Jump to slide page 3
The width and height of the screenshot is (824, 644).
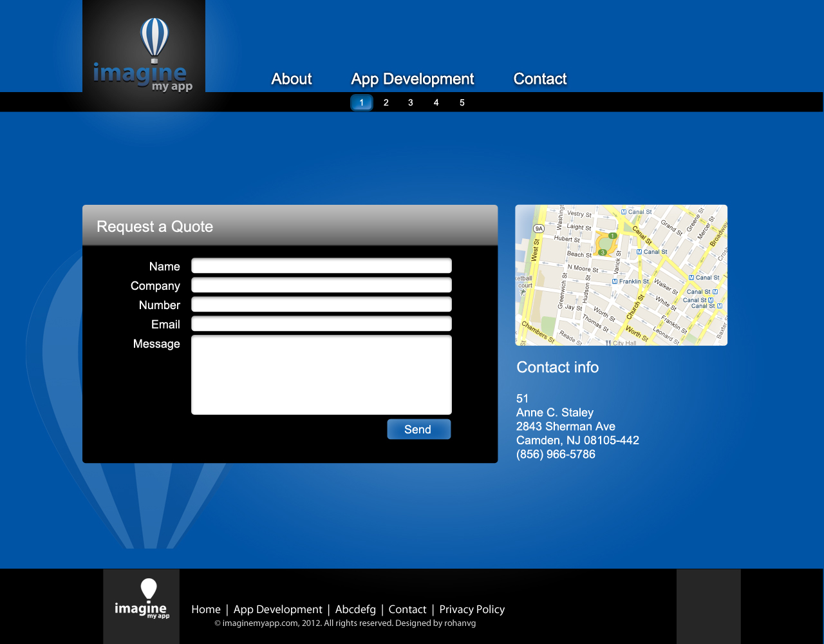click(x=411, y=102)
